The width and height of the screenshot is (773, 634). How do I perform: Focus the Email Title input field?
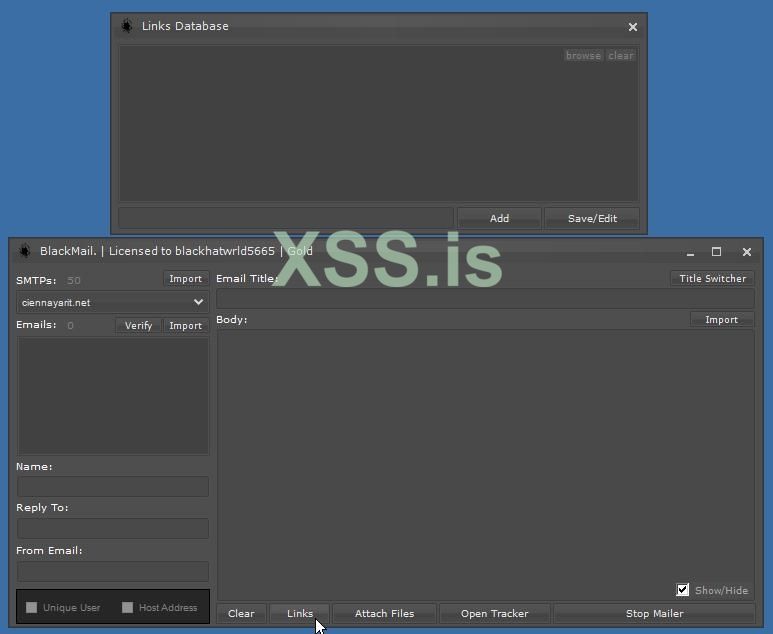485,299
